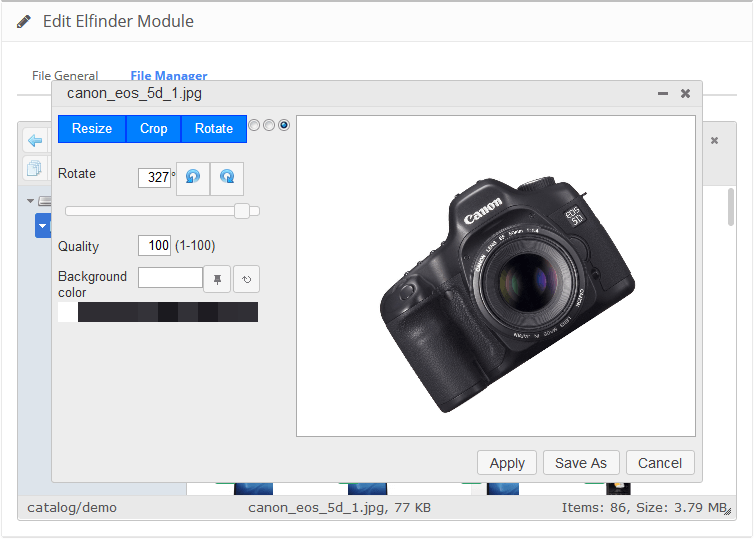Click the pencil icon beside Edit Elfinder Module
The width and height of the screenshot is (754, 539).
tap(24, 22)
